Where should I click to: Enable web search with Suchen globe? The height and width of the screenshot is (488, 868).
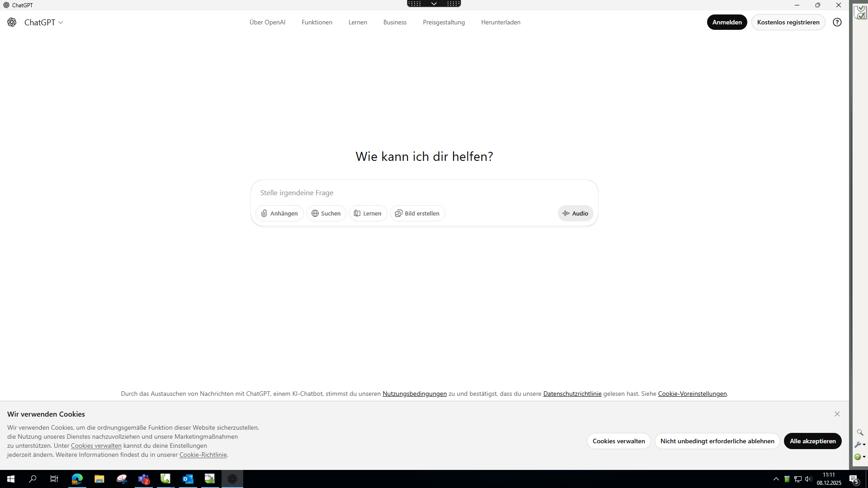click(x=326, y=213)
